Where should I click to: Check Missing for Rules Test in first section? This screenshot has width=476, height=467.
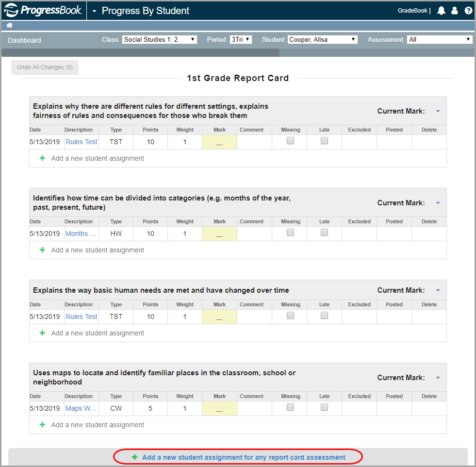[x=291, y=141]
